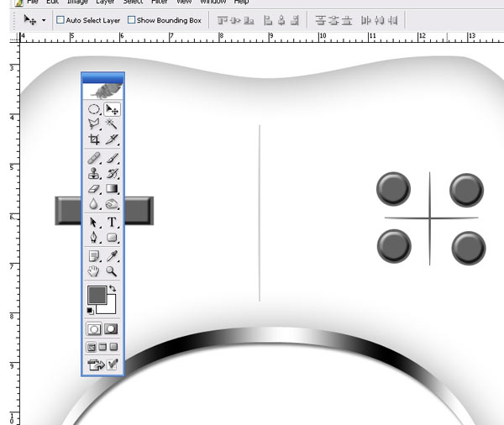Open the foreground color picker

point(97,295)
